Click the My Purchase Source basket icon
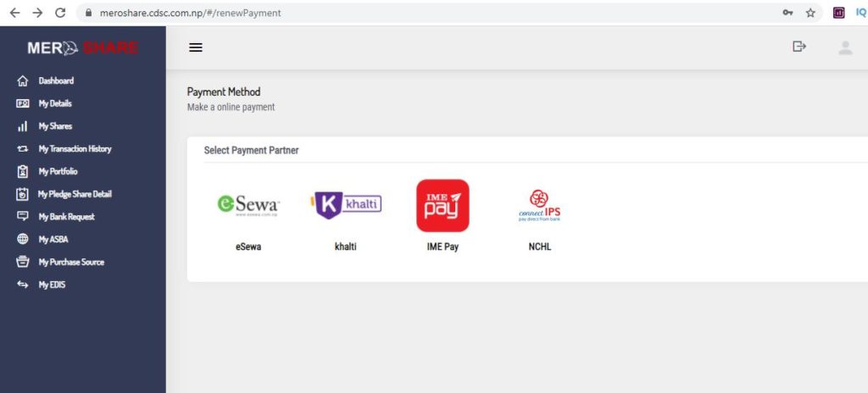The image size is (868, 393). click(23, 262)
